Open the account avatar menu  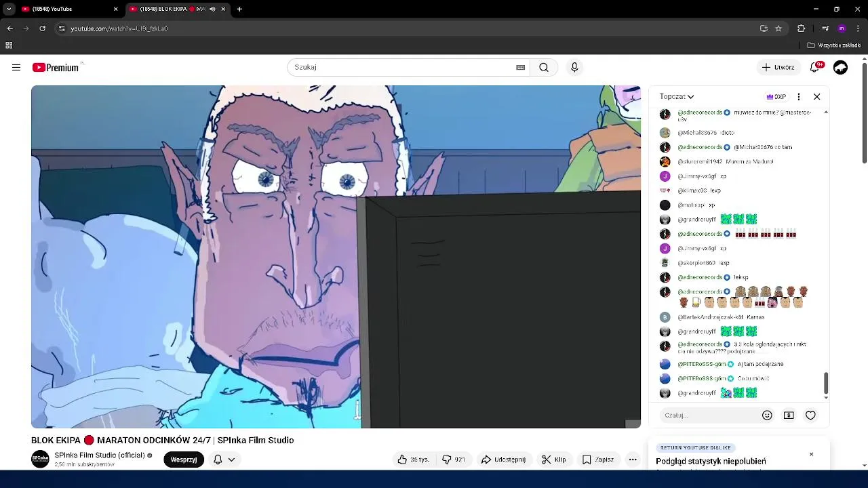pyautogui.click(x=840, y=67)
